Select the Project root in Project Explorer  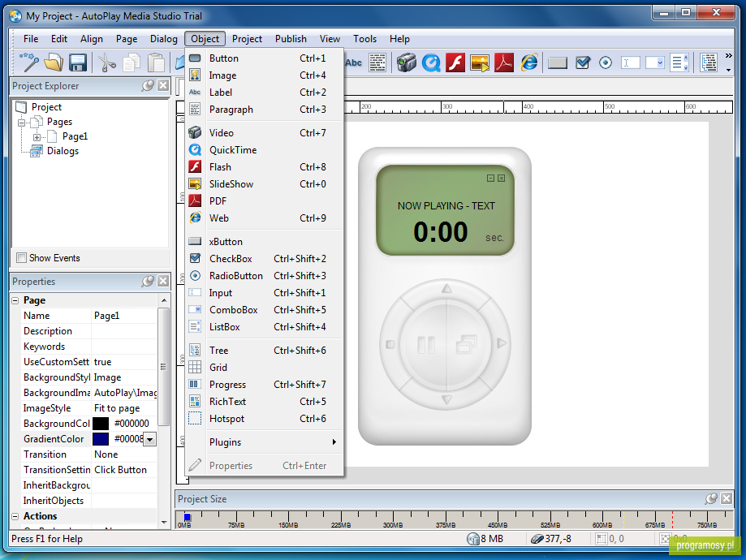[46, 107]
